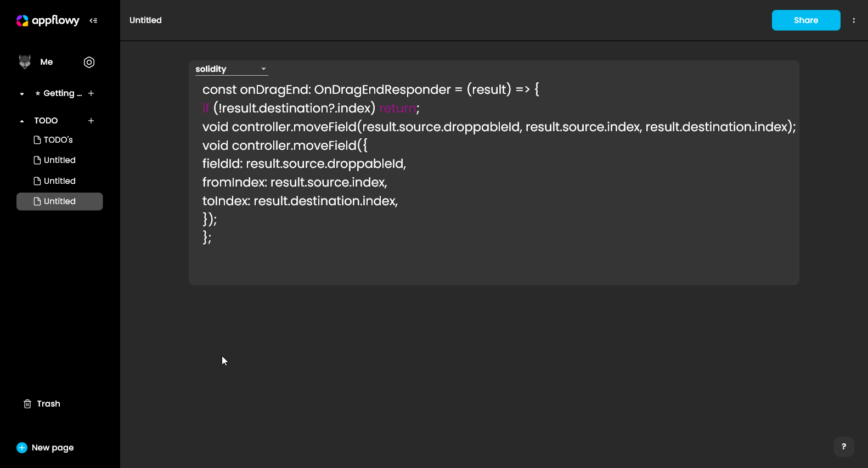The width and height of the screenshot is (868, 468).
Task: Collapse the TODO section
Action: (x=21, y=120)
